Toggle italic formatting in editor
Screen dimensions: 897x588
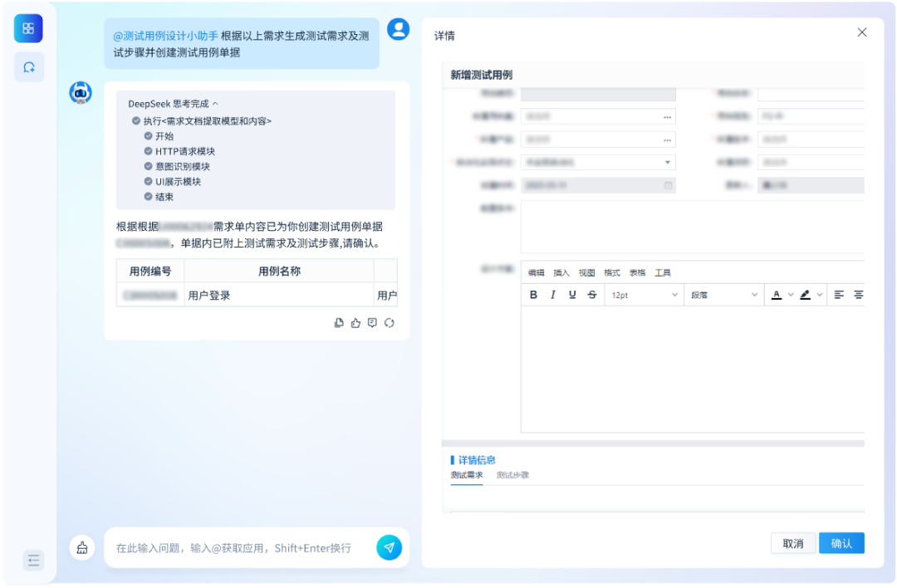pyautogui.click(x=552, y=295)
